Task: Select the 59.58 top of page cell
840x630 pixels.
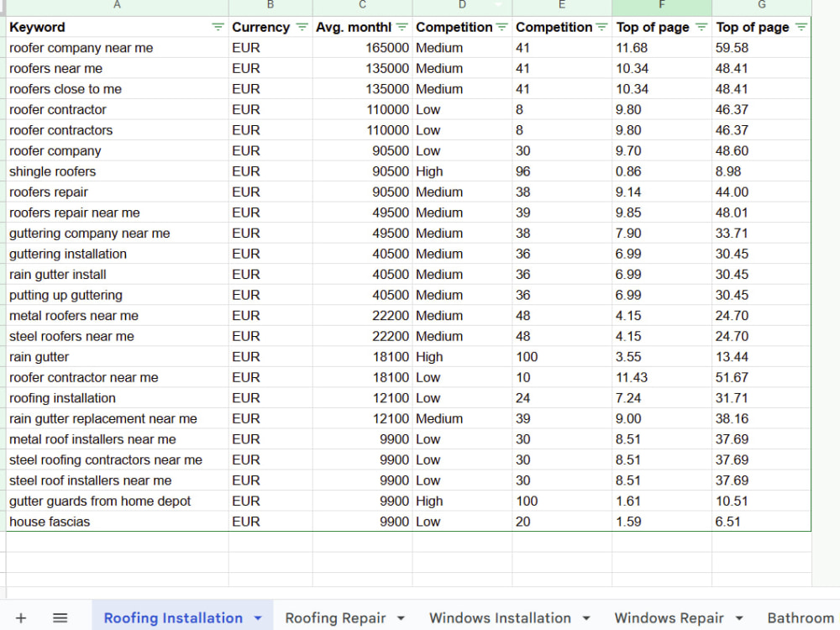Action: tap(762, 48)
